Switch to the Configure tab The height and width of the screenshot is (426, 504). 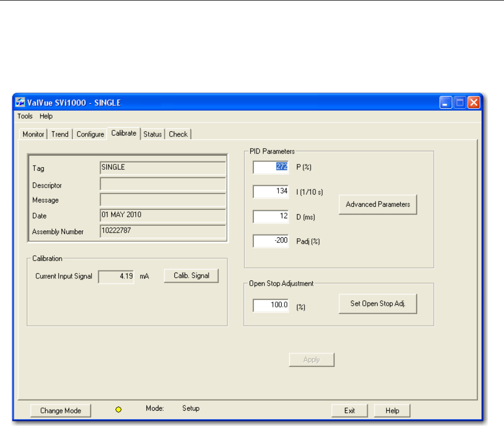click(x=91, y=134)
